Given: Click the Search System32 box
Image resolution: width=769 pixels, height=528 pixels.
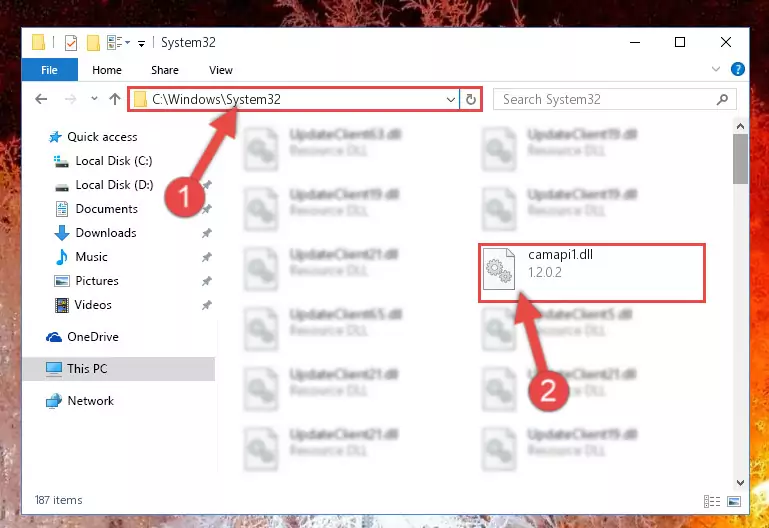Looking at the screenshot, I should point(615,100).
